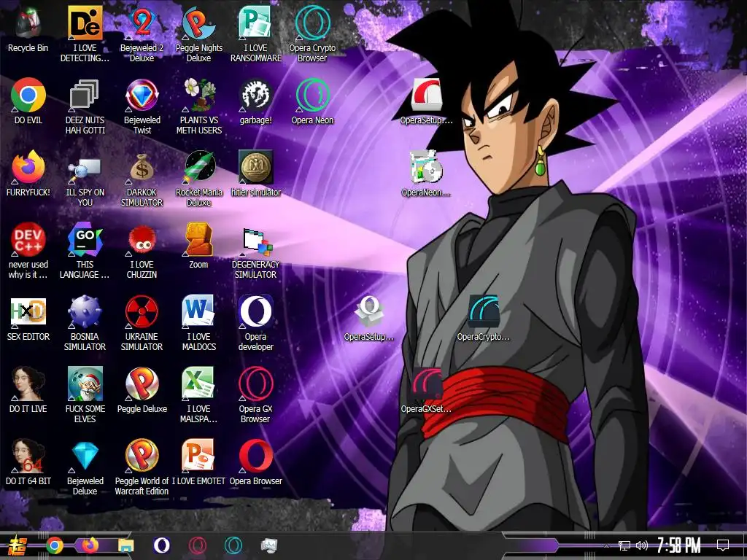The height and width of the screenshot is (560, 747).
Task: Launch Firefox from the taskbar
Action: click(90, 545)
